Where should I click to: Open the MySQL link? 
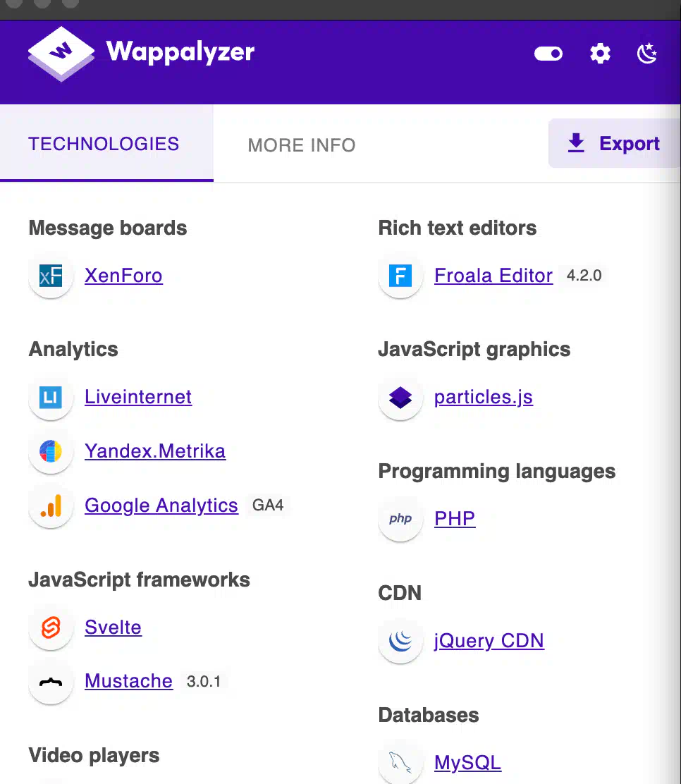point(467,763)
